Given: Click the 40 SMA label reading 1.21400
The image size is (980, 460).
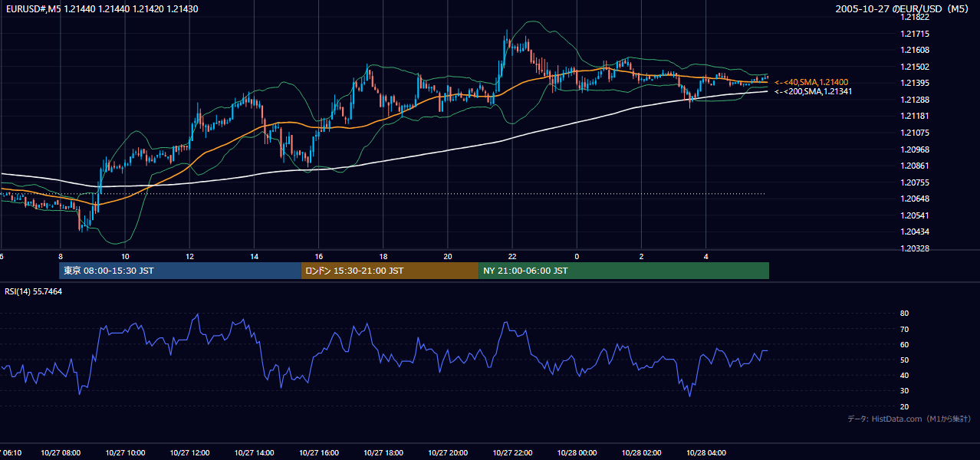Looking at the screenshot, I should point(811,82).
